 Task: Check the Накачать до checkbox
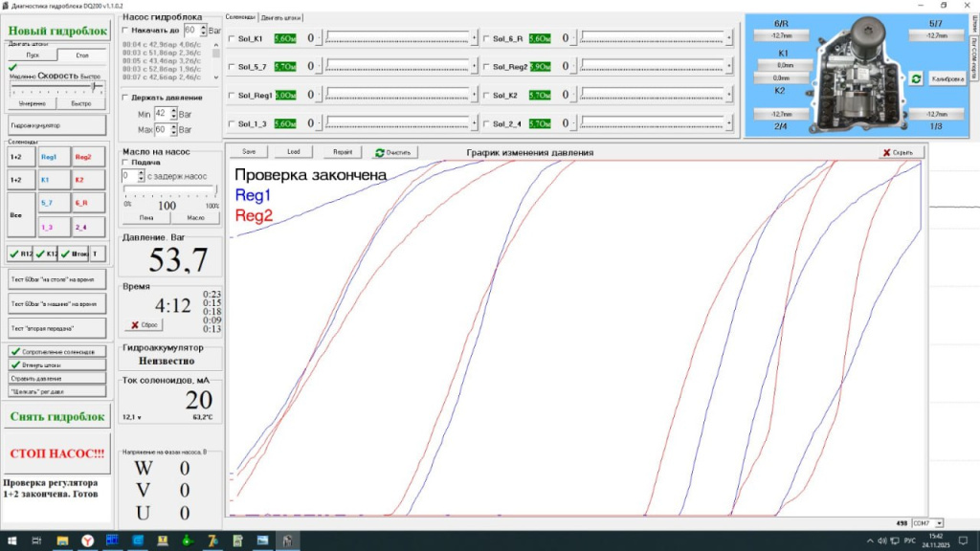point(126,31)
